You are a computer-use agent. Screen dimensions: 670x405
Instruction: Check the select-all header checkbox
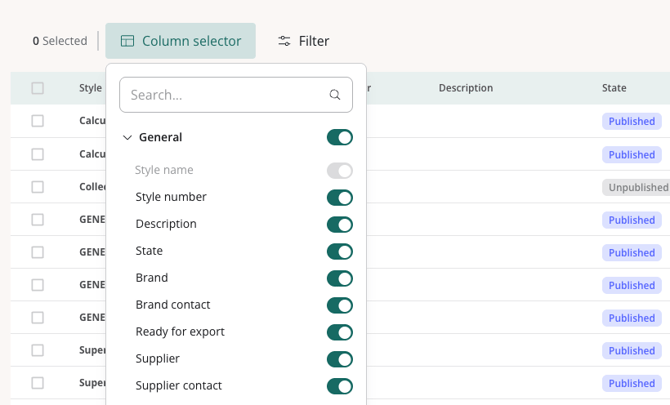pyautogui.click(x=38, y=88)
